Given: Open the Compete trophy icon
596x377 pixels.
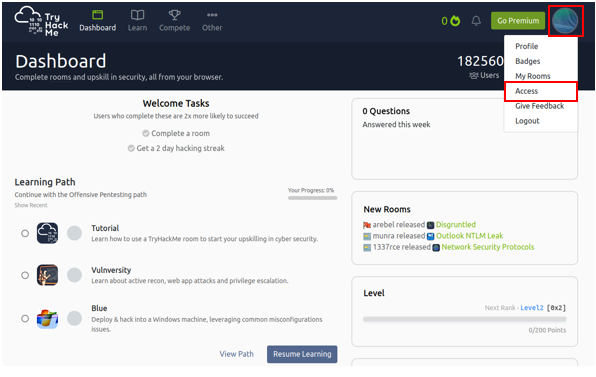Looking at the screenshot, I should (x=174, y=15).
